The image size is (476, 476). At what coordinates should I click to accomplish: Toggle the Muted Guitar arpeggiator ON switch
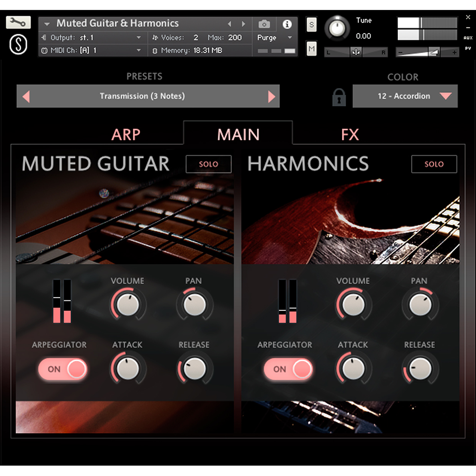coord(62,369)
